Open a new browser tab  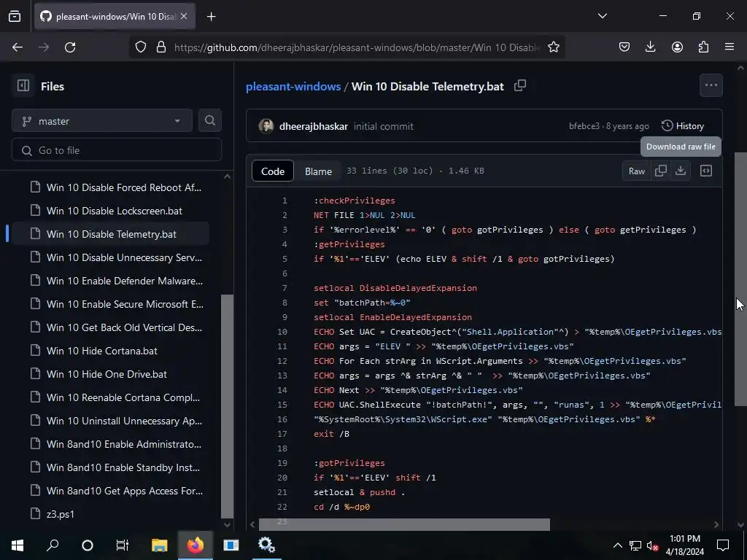pos(211,17)
